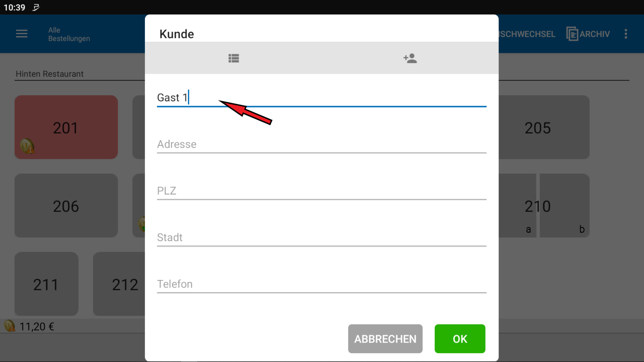Cancel with the Abbrechen button
644x362 pixels.
click(385, 339)
